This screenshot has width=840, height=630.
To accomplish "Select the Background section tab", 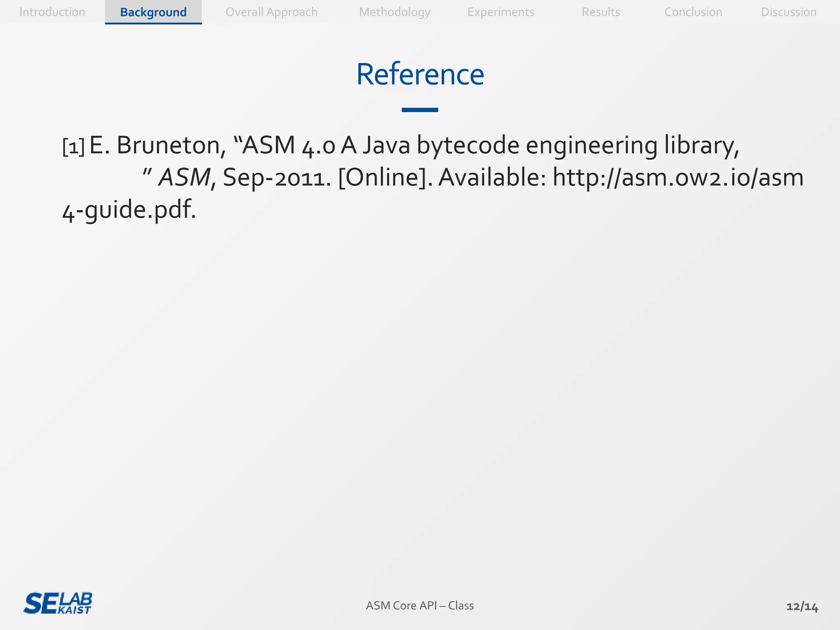I will pyautogui.click(x=153, y=12).
